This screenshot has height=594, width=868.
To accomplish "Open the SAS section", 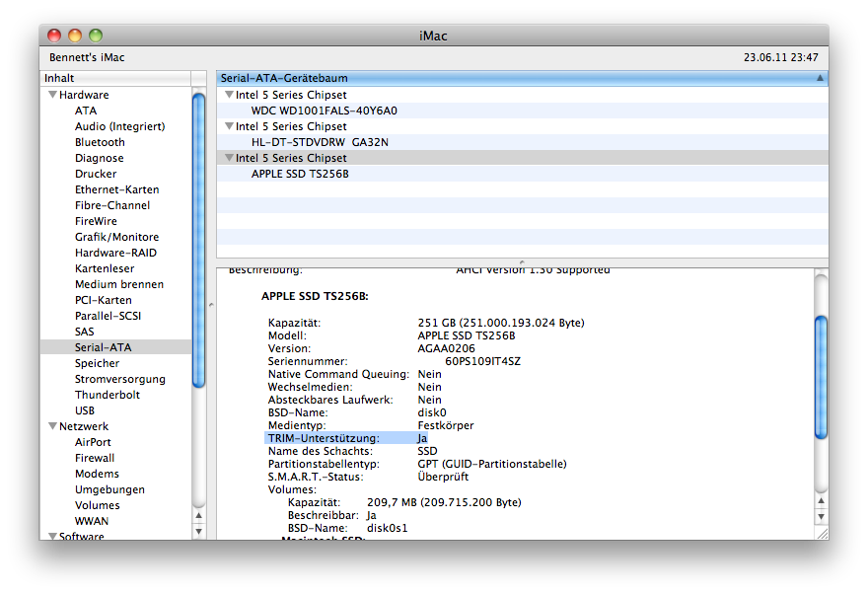I will pos(84,332).
